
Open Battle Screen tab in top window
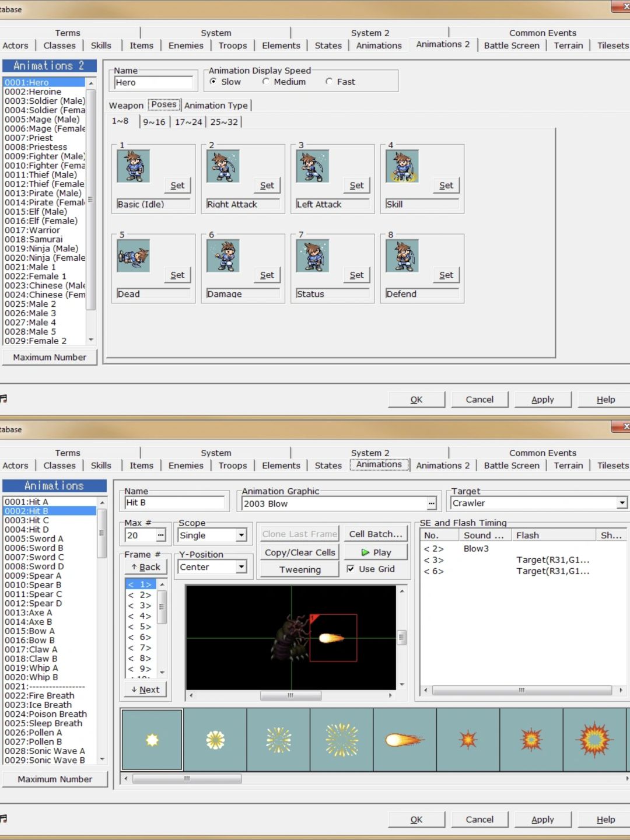(512, 45)
